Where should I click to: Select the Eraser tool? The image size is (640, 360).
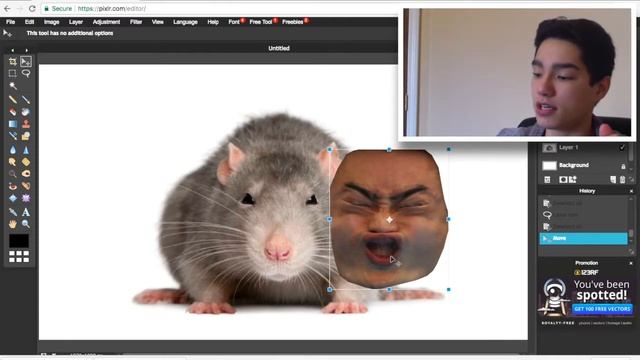point(13,112)
